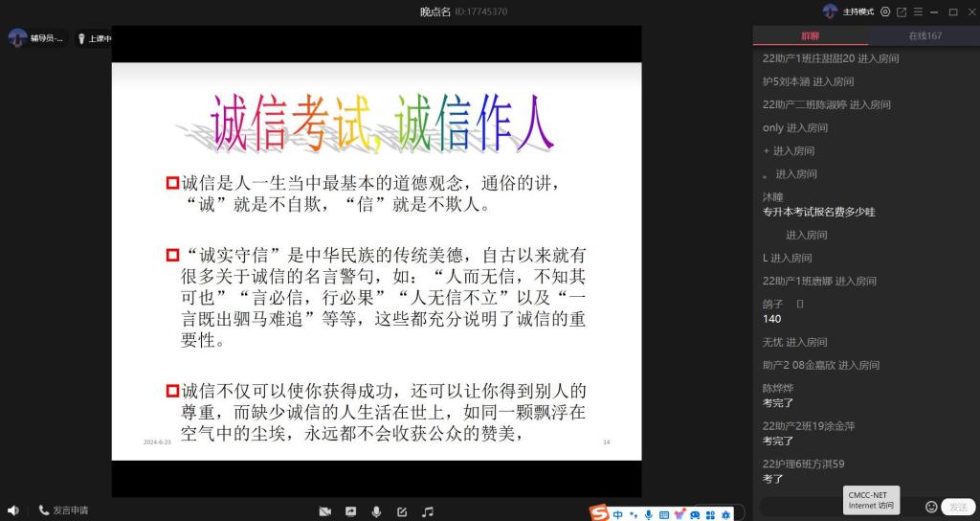Click the music note icon

428,511
